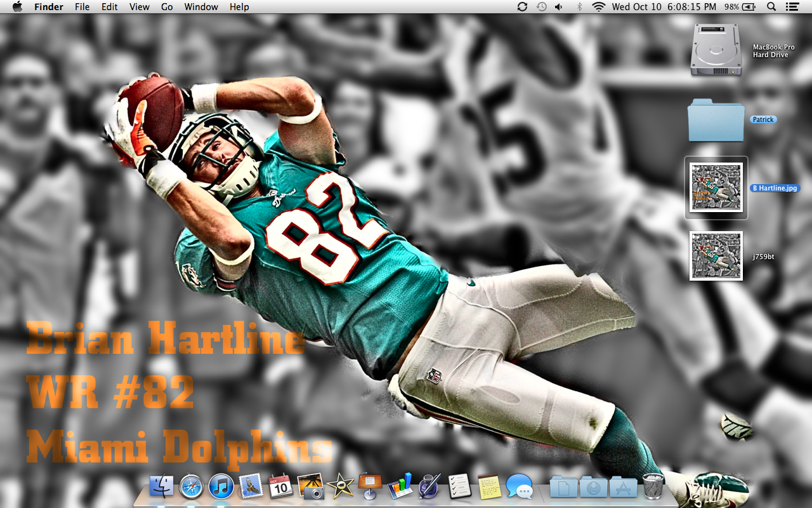This screenshot has width=812, height=508.
Task: Open the Bluetooth menu bar icon
Action: pos(579,7)
